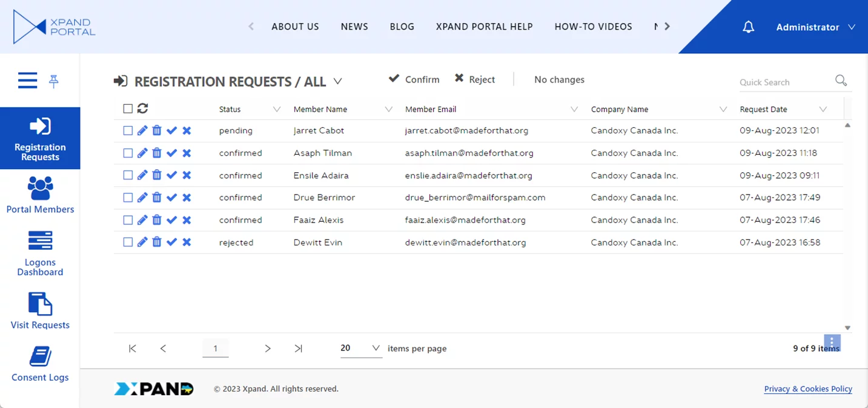The height and width of the screenshot is (408, 868).
Task: Check the box for Faaiz Alexis's row
Action: [128, 220]
